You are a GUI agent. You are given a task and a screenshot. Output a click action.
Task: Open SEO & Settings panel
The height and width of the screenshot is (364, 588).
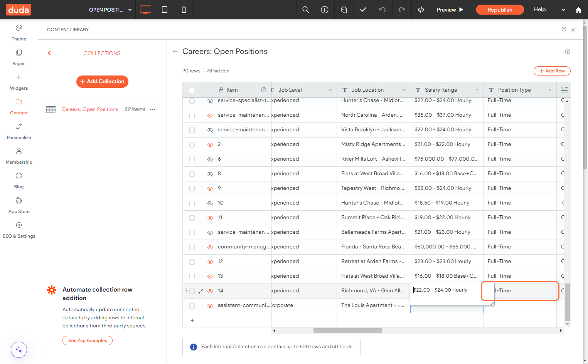[x=19, y=230]
